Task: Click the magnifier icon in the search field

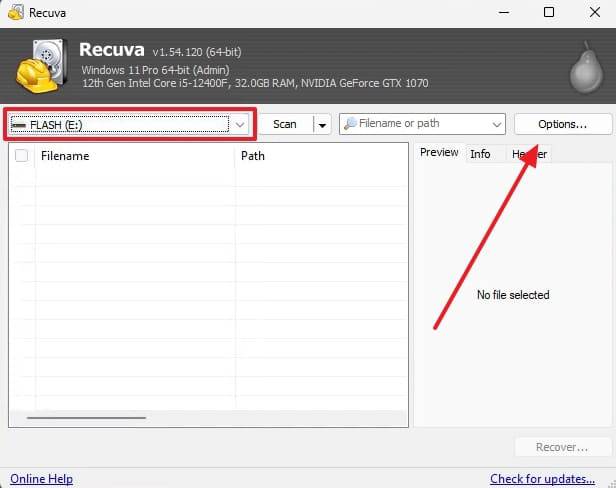Action: [350, 123]
